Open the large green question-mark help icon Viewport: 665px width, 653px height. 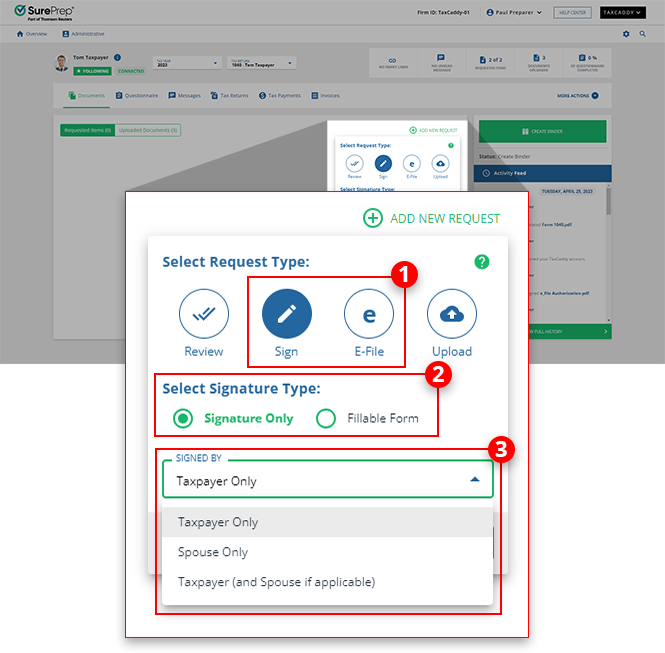pyautogui.click(x=481, y=262)
